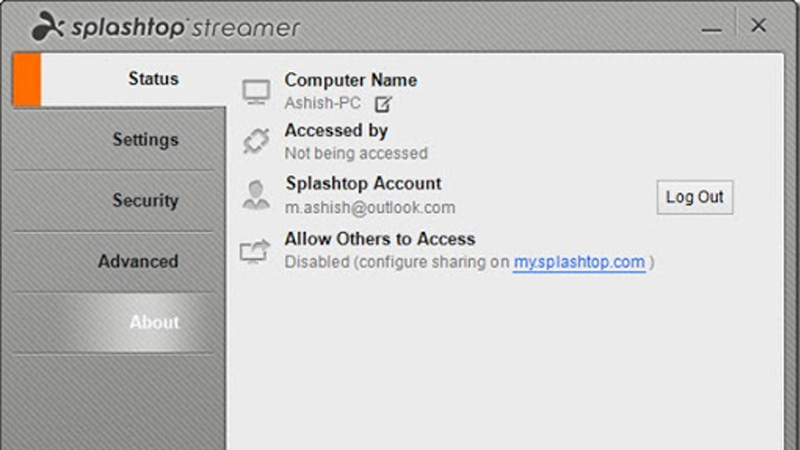Click the user avatar icon beside Splashtop Account
The image size is (800, 450).
[x=256, y=195]
